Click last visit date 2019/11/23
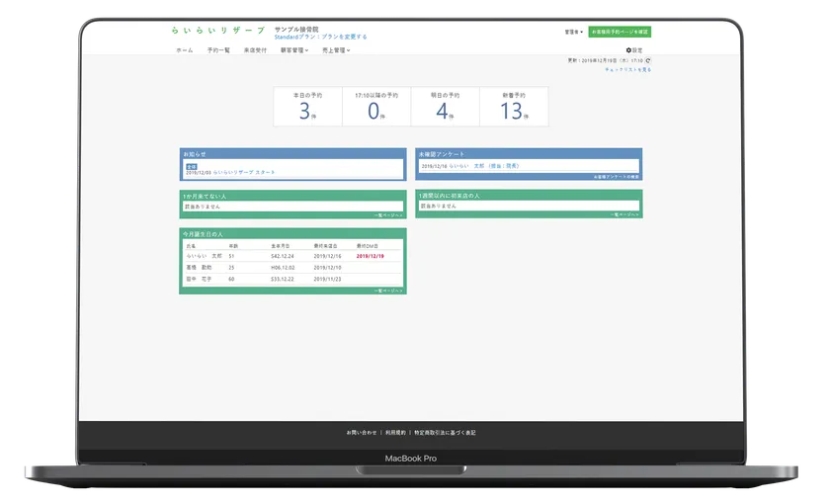Image resolution: width=830 pixels, height=504 pixels. click(327, 279)
